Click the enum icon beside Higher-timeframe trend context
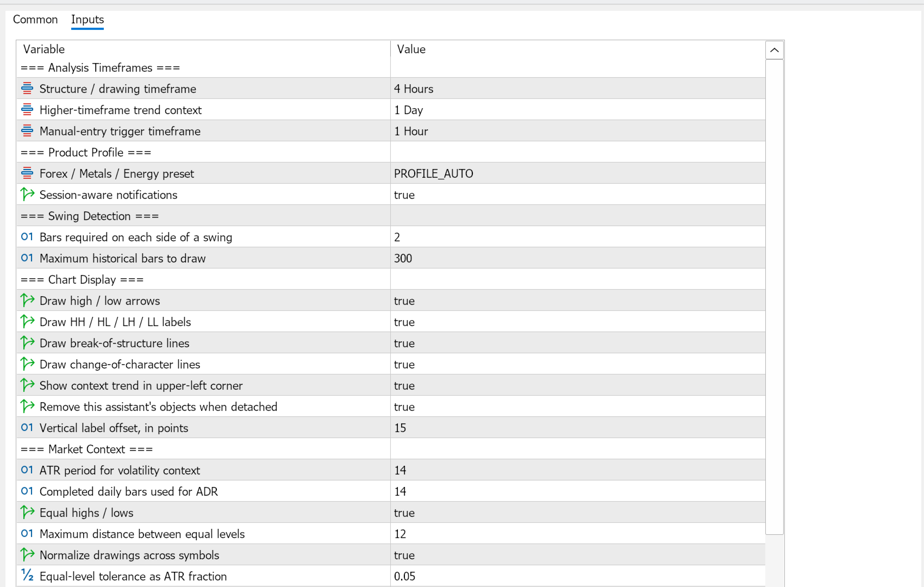 point(27,109)
